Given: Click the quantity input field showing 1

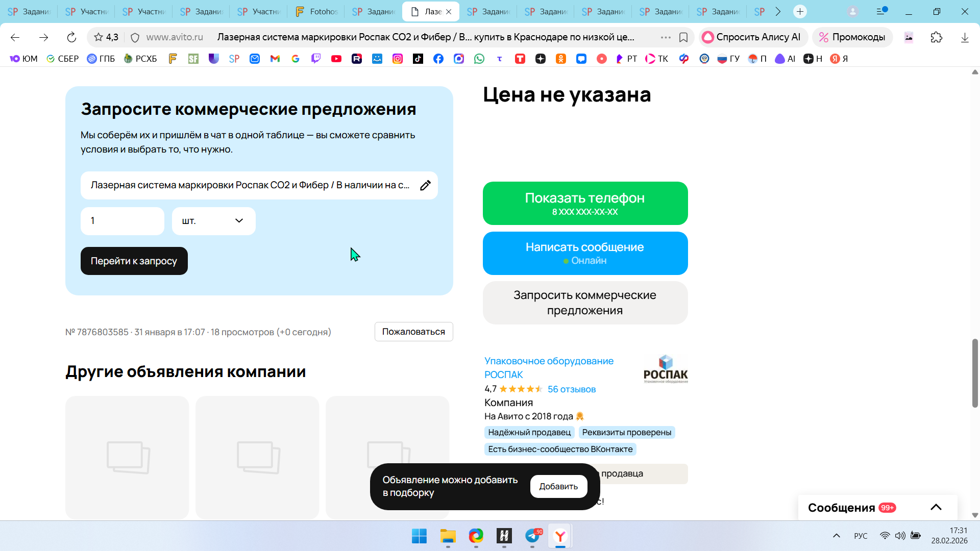Looking at the screenshot, I should (122, 221).
